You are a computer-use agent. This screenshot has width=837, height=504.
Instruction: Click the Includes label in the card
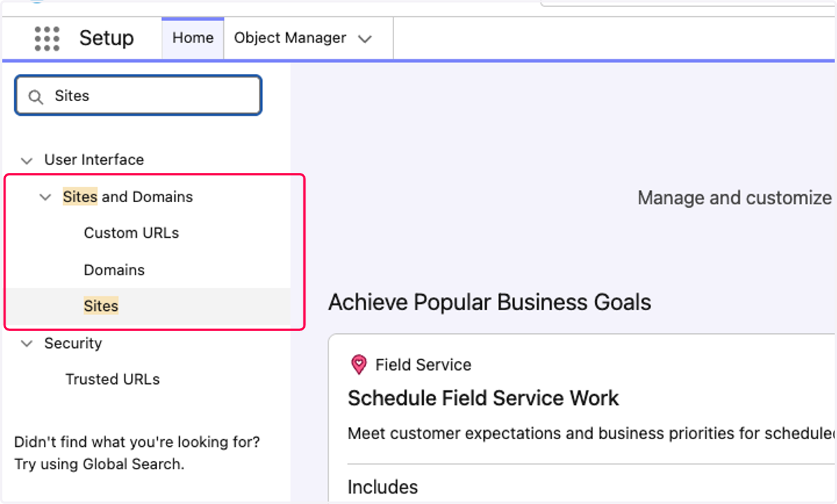coord(383,487)
